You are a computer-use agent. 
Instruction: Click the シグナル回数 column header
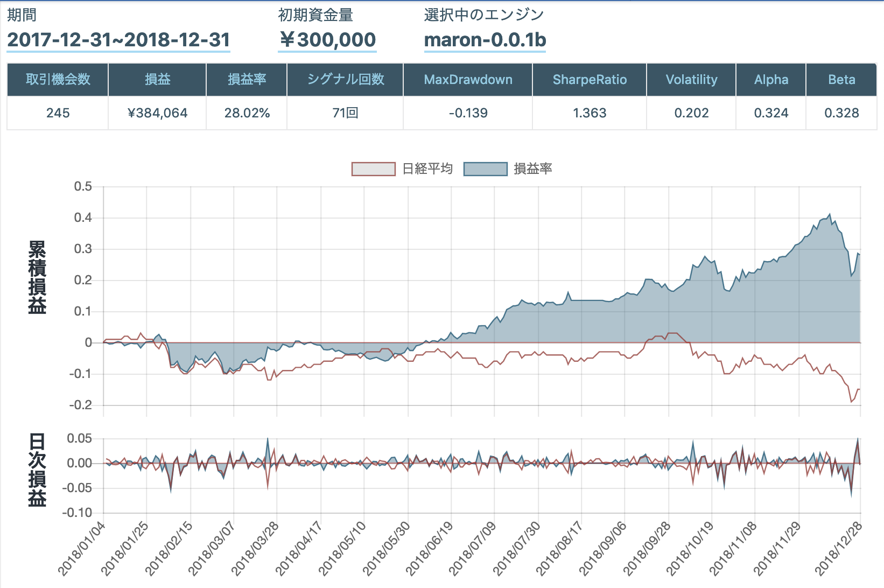tap(345, 80)
